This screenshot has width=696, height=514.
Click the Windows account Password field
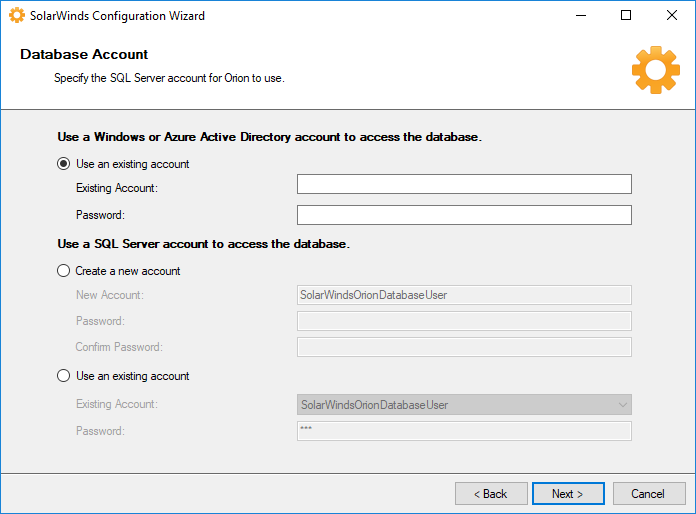coord(464,215)
